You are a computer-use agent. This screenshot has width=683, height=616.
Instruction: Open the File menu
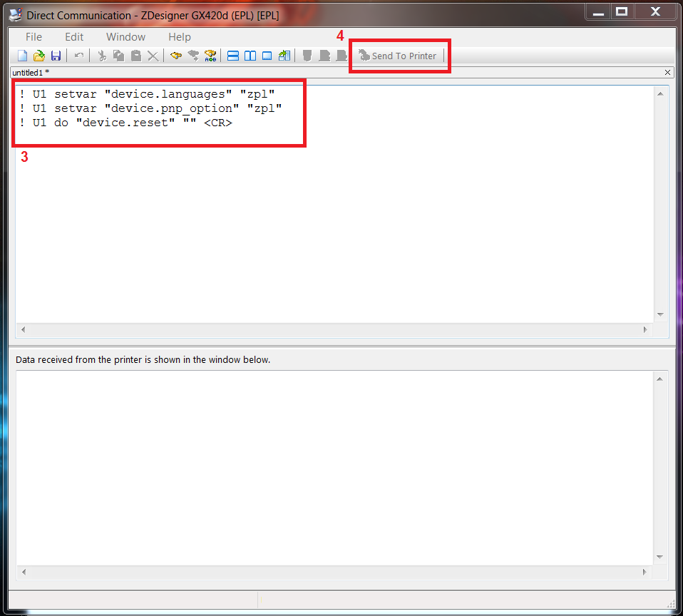[33, 36]
